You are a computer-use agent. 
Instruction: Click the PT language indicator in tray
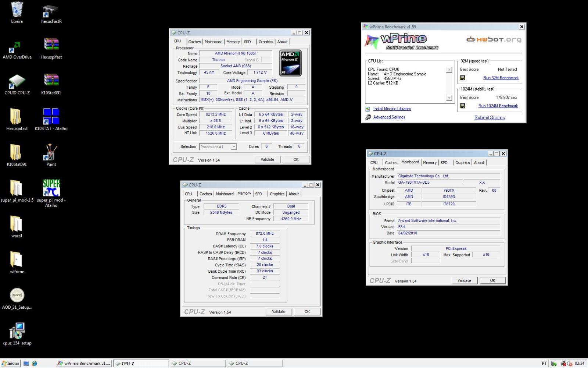(x=544, y=364)
